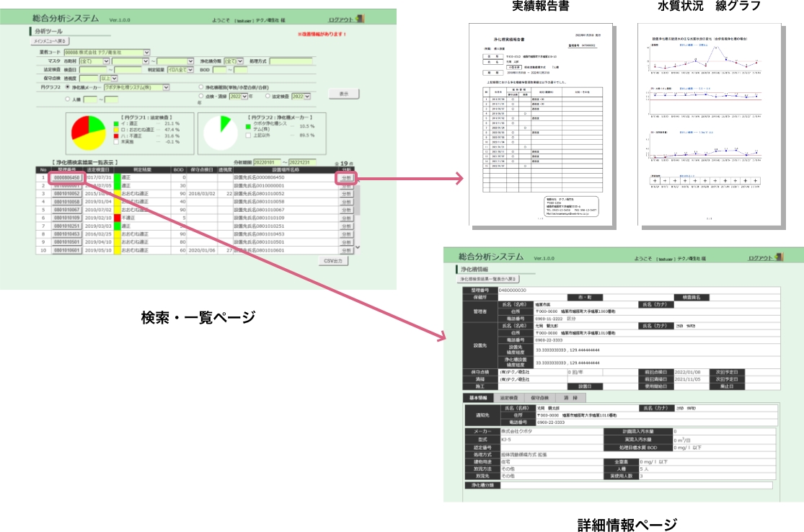This screenshot has width=804, height=532.
Task: Click the 表示 button
Action: tap(343, 94)
